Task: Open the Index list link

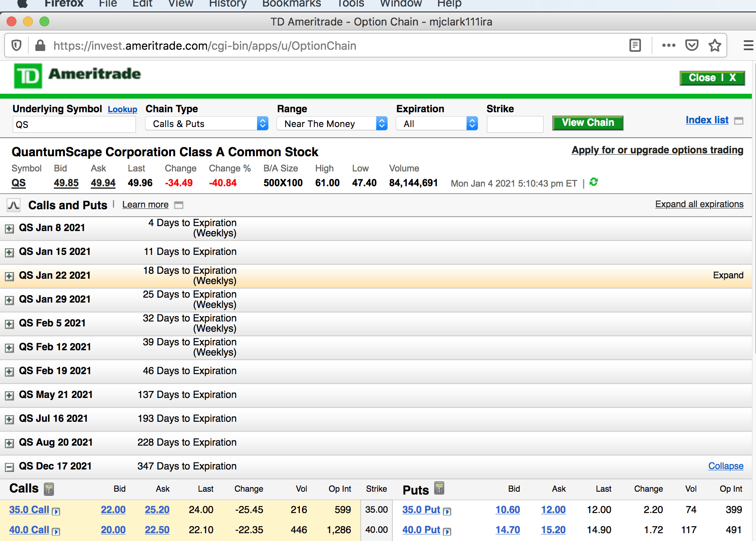Action: [x=707, y=120]
